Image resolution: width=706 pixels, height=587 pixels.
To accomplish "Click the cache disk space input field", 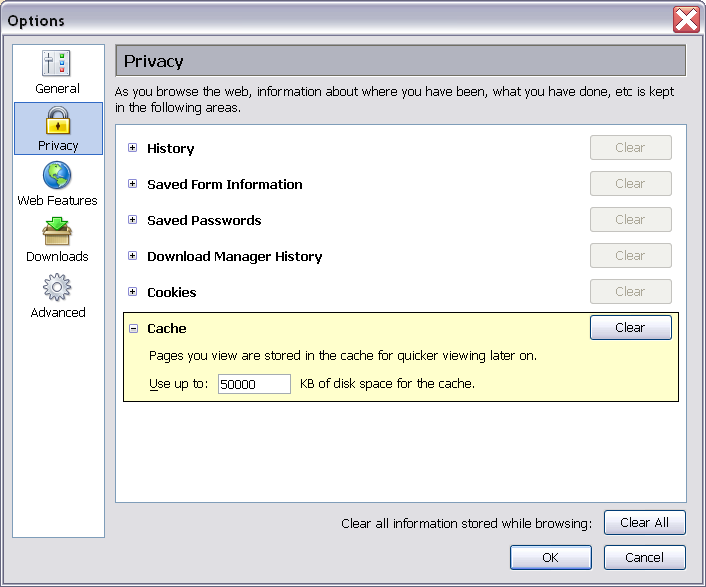I will (254, 384).
